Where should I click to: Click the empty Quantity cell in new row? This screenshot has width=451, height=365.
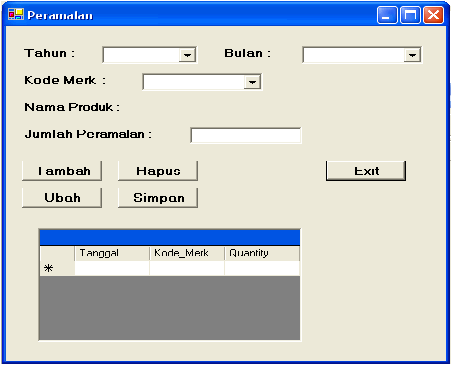[262, 268]
